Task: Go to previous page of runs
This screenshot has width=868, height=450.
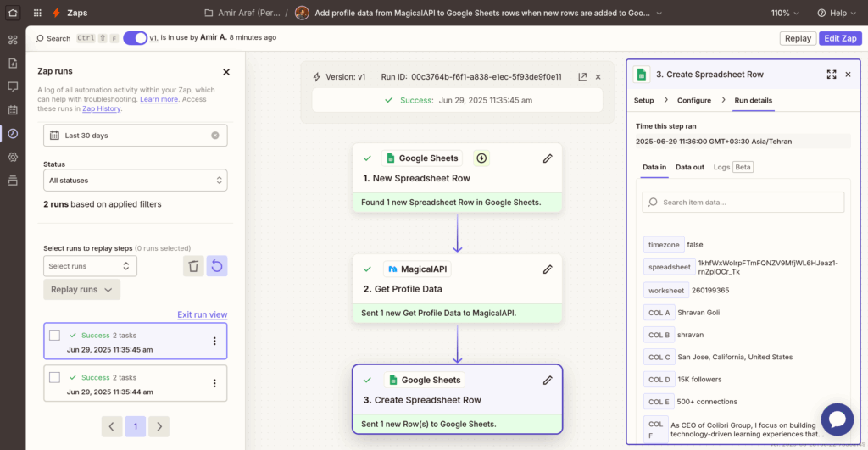Action: tap(112, 426)
